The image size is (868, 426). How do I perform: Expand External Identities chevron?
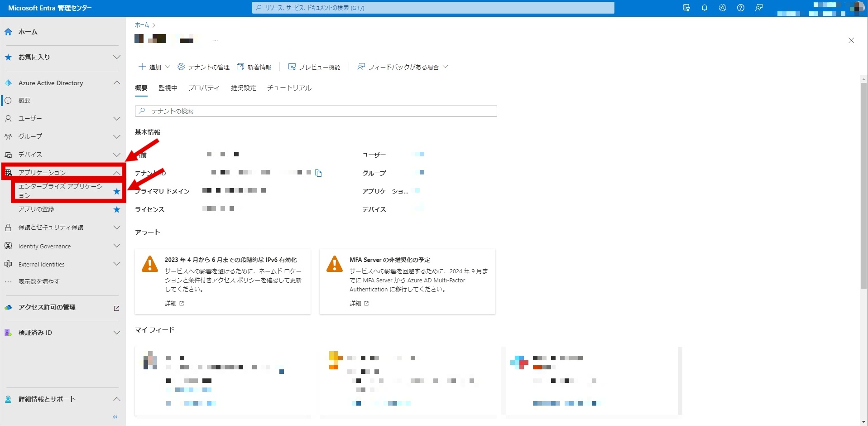click(x=117, y=264)
